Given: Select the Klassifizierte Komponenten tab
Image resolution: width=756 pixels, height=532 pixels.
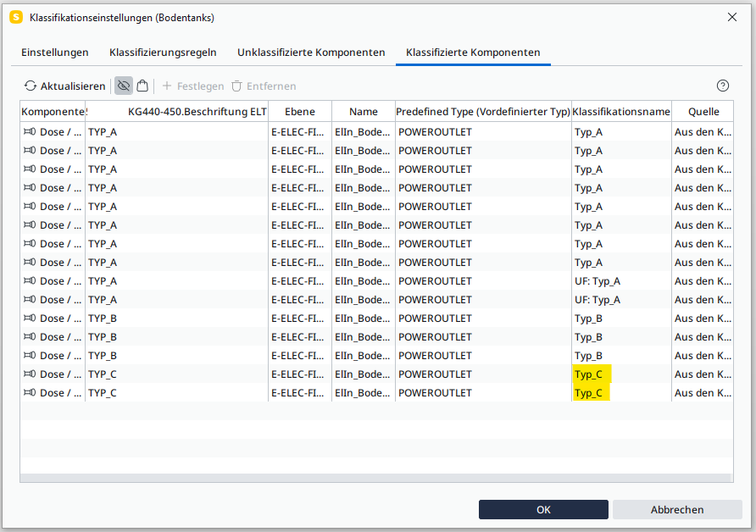Looking at the screenshot, I should coord(473,53).
